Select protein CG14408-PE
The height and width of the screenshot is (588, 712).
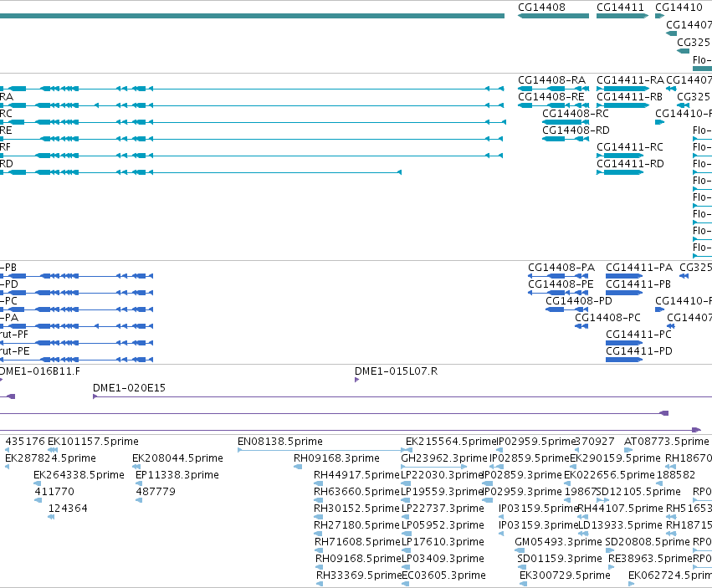[558, 293]
